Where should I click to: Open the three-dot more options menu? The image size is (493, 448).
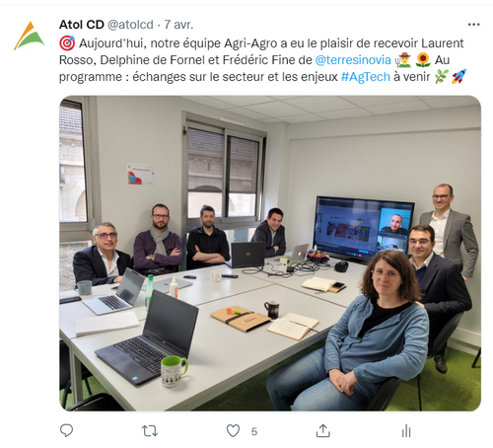(x=473, y=25)
